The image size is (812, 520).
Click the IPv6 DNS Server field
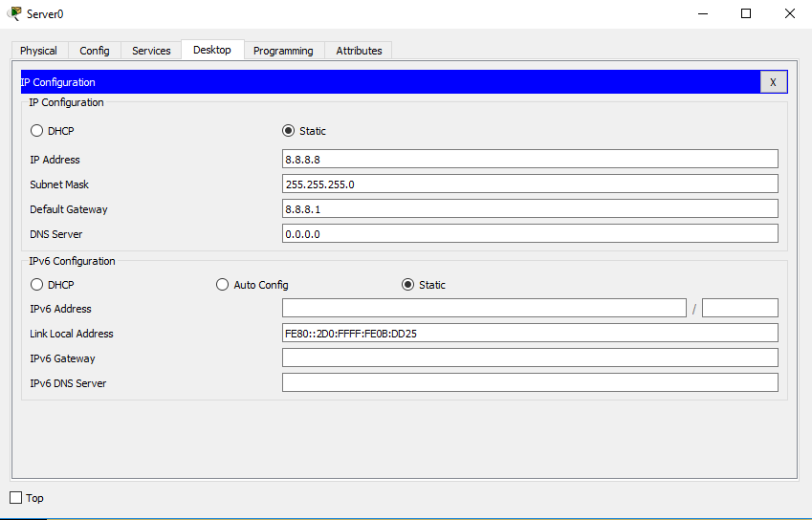(530, 382)
